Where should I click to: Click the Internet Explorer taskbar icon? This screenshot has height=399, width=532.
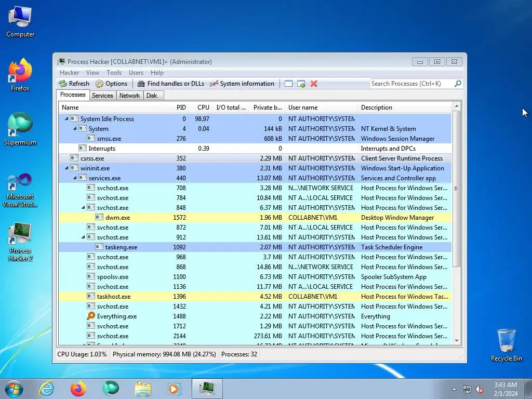coord(46,389)
